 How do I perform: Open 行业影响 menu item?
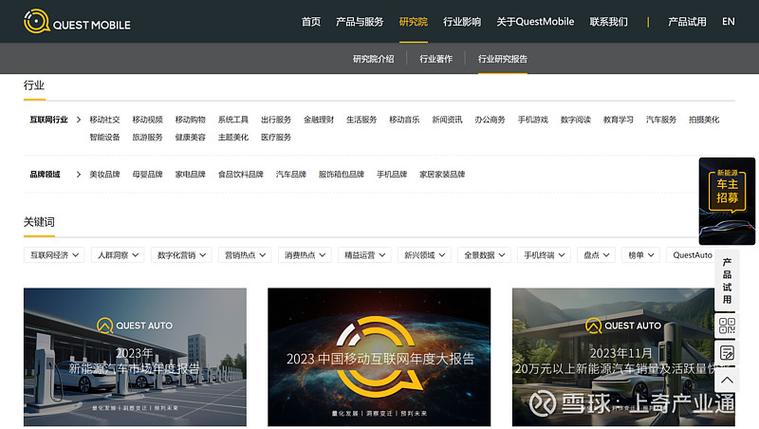(x=462, y=22)
